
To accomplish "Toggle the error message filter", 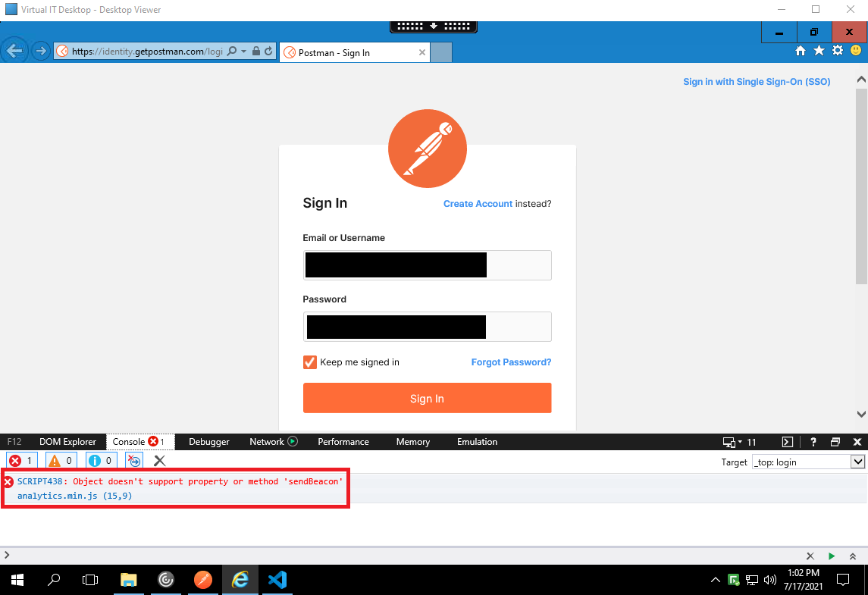I will (x=21, y=460).
